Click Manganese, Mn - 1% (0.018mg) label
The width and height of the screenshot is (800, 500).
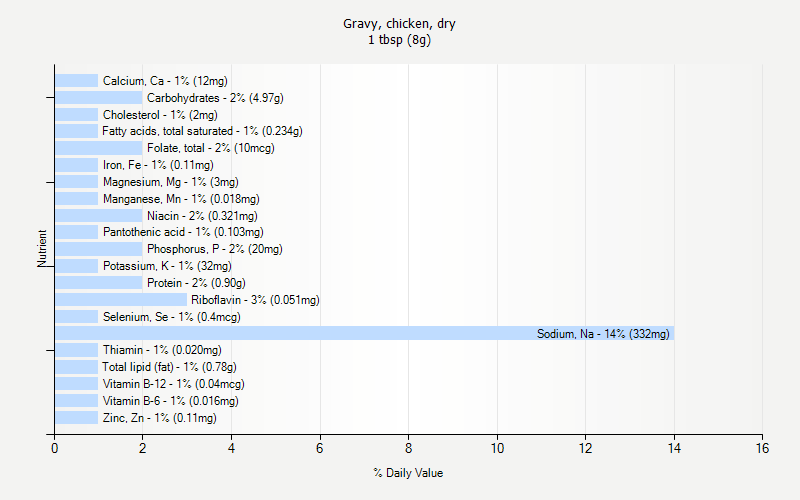(181, 198)
